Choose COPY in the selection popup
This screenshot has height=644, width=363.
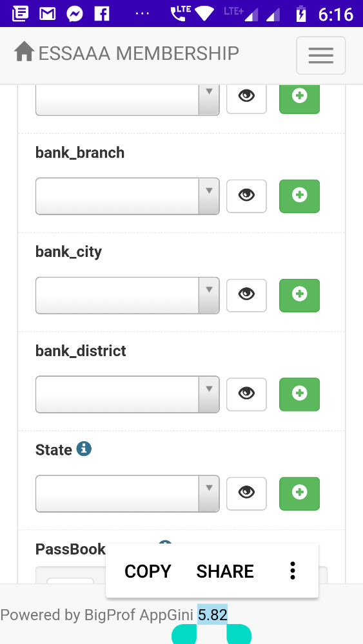[x=148, y=571]
